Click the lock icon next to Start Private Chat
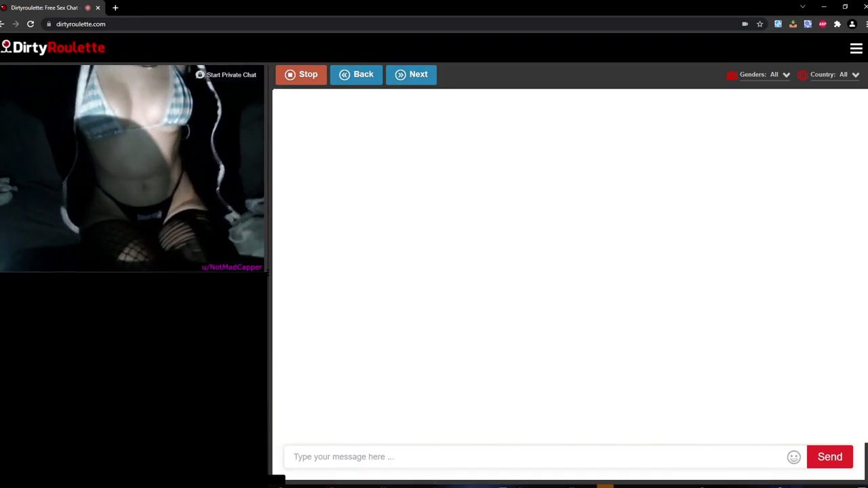868x488 pixels. [x=200, y=75]
